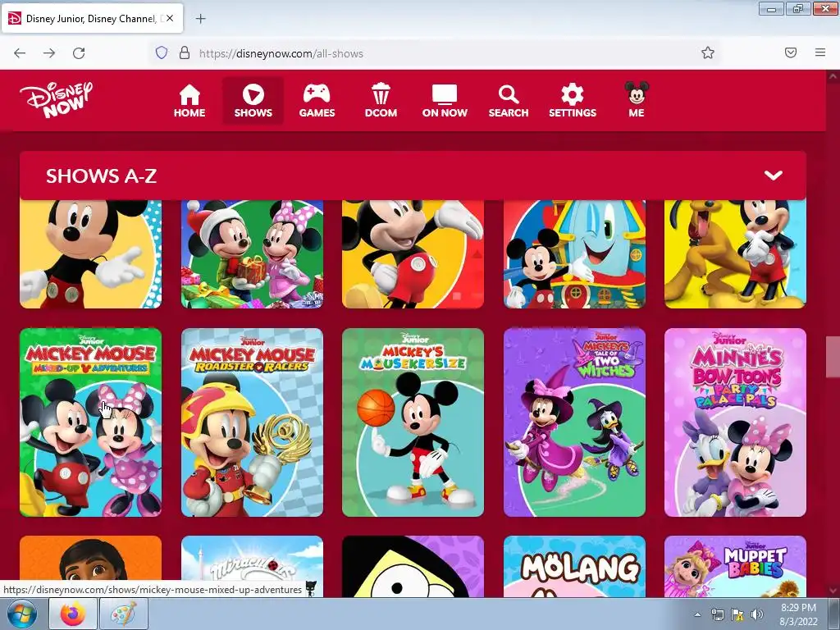Open the Windows Start menu
The width and height of the screenshot is (840, 630).
[x=21, y=614]
